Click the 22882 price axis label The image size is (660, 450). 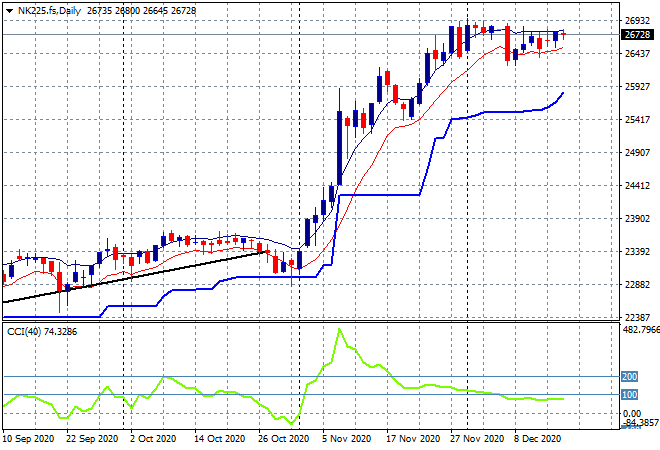click(637, 285)
